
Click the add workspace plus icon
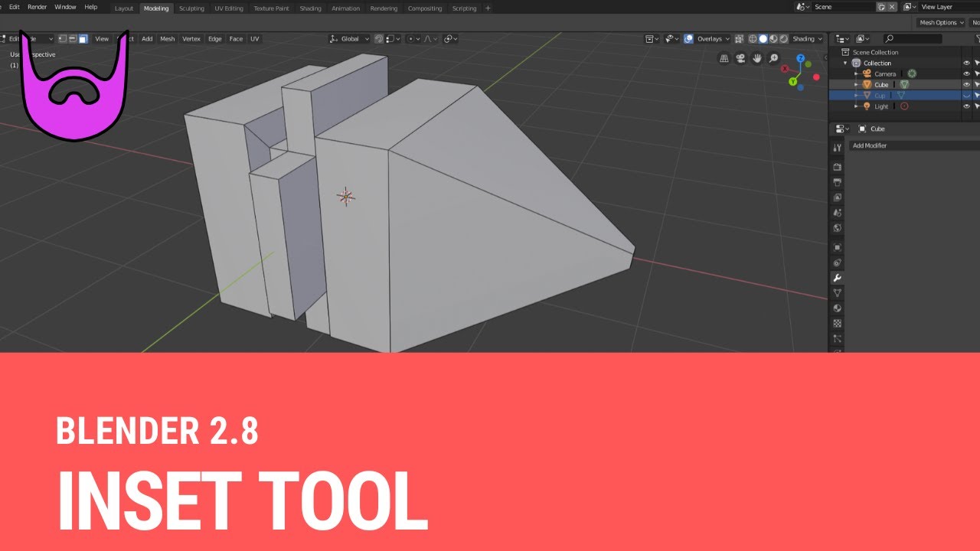[x=488, y=8]
